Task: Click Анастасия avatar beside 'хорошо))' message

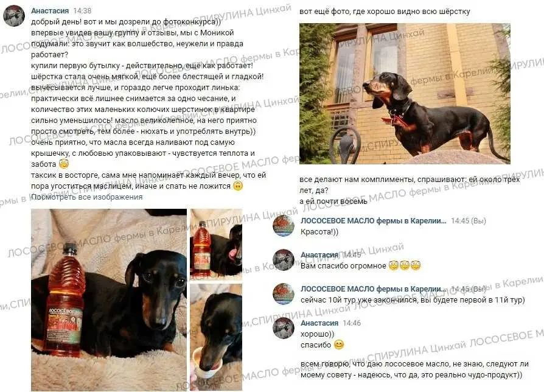Action: pyautogui.click(x=284, y=328)
